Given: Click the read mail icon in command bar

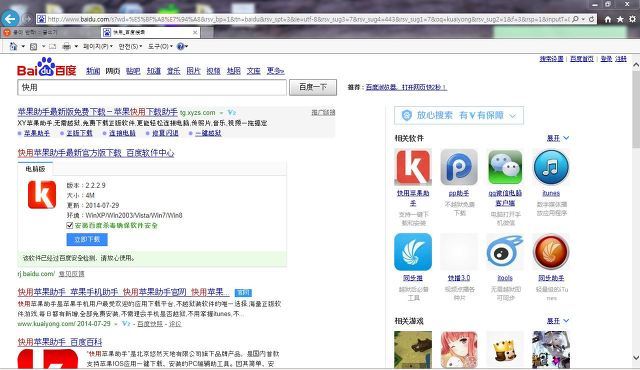Looking at the screenshot, I should tap(52, 47).
